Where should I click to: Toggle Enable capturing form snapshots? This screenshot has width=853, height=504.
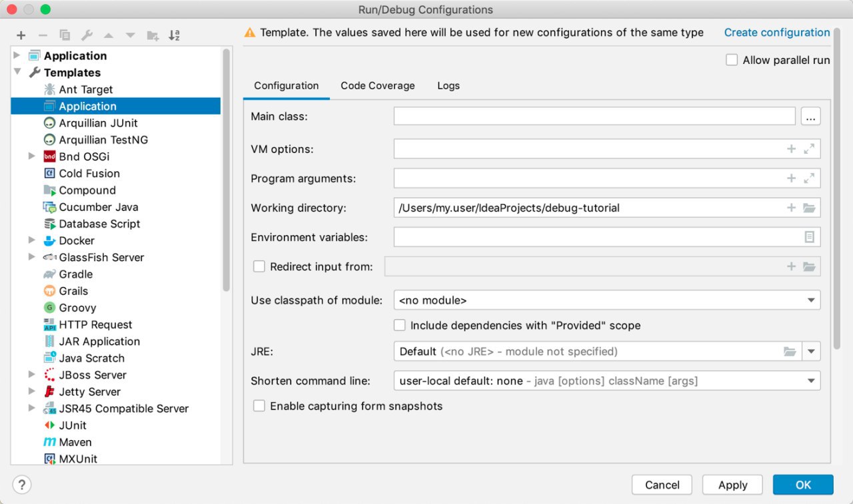coord(259,406)
